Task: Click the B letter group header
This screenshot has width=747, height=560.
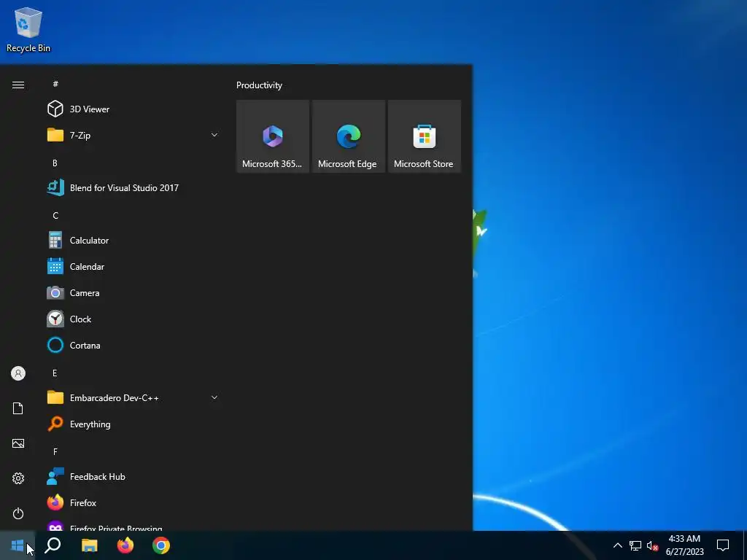Action: point(55,163)
